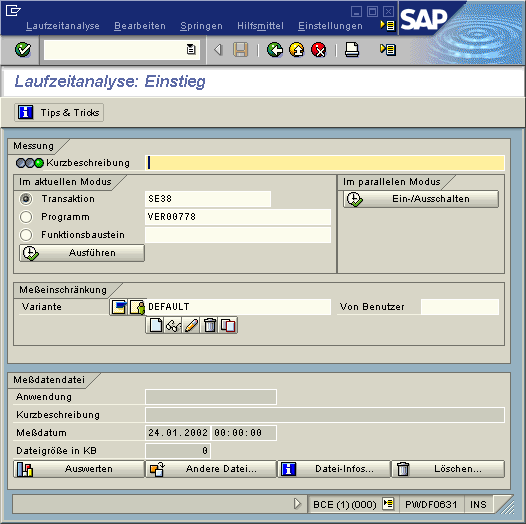Focus the Kurzbeschreibung input field in Messung
The width and height of the screenshot is (526, 524).
(325, 163)
